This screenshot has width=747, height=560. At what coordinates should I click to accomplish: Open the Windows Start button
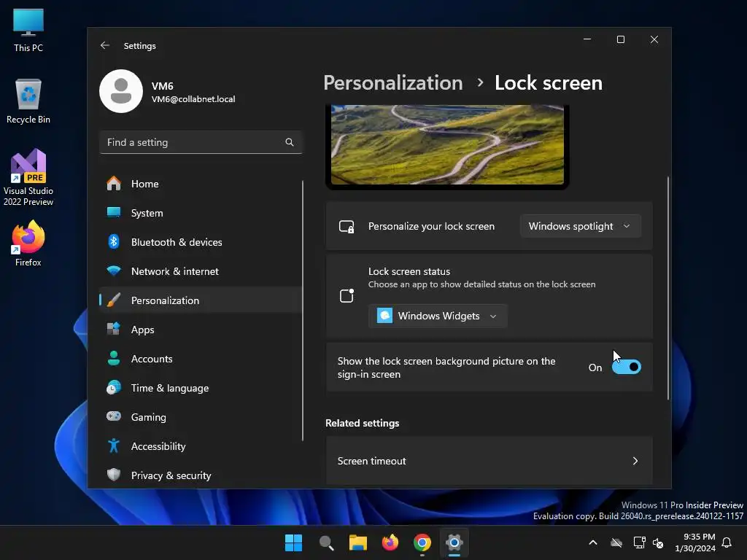point(293,542)
